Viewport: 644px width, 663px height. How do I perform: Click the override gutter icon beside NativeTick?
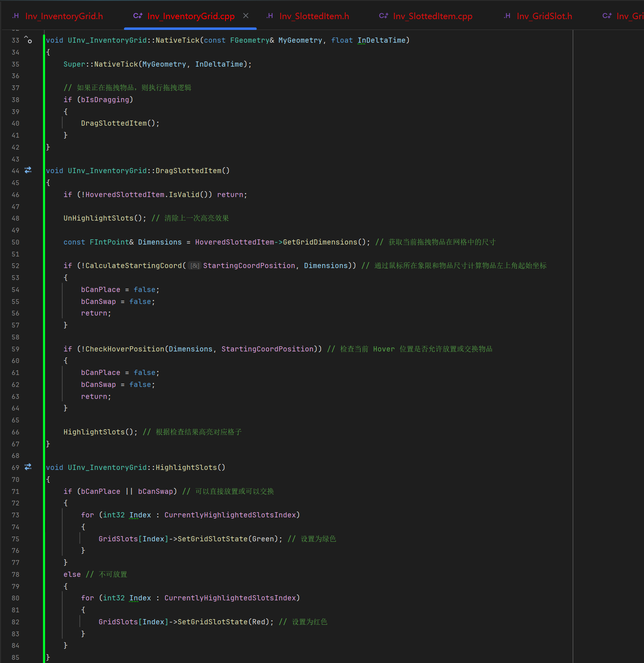pos(28,39)
